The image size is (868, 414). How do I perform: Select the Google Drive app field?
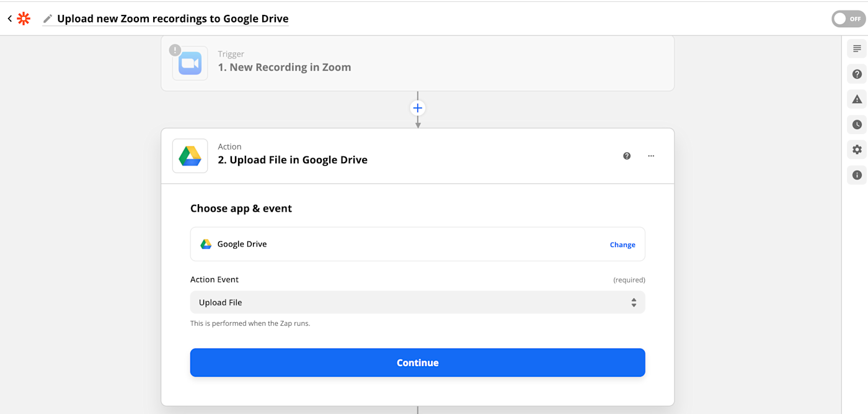417,244
